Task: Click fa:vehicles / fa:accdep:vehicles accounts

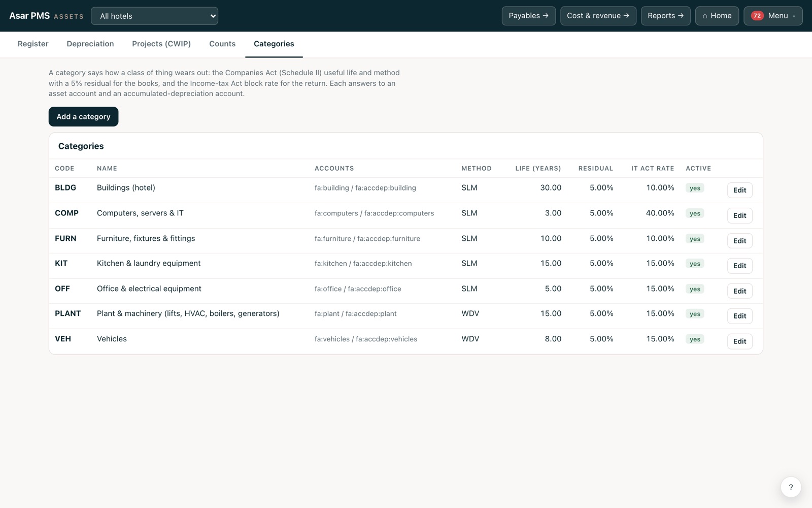Action: click(x=366, y=339)
